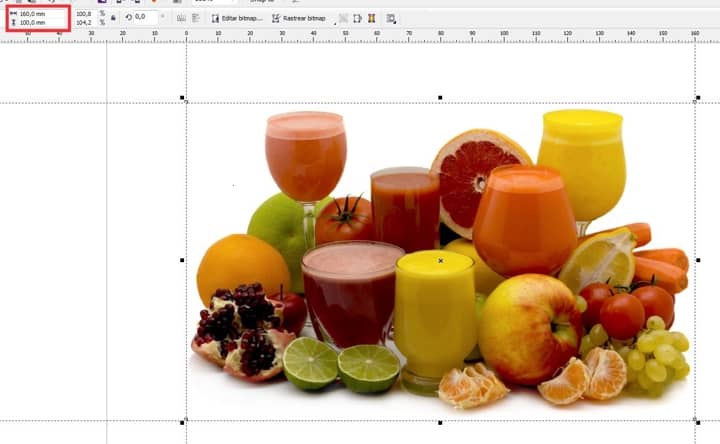Click the icon left of Rastrear bitmap text

276,18
